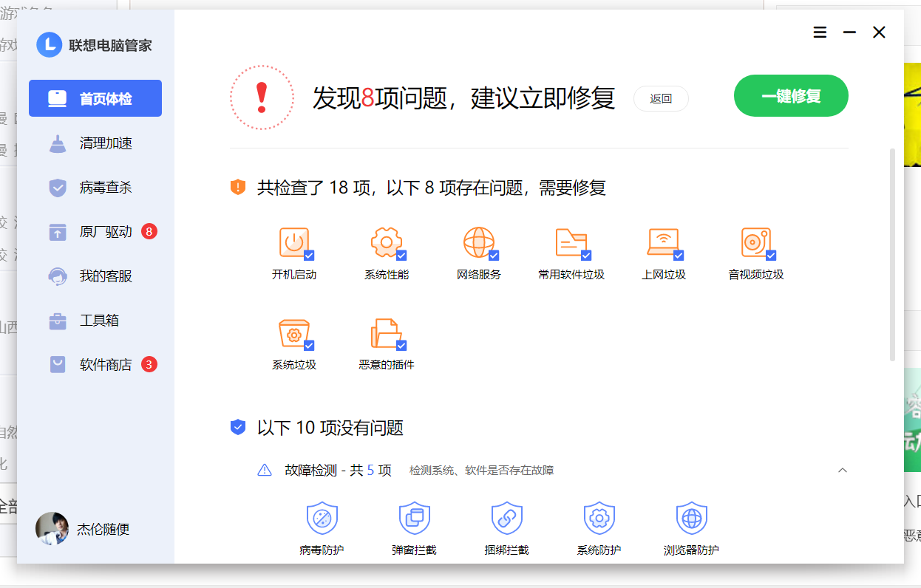The width and height of the screenshot is (921, 588).
Task: Click the headset icon beside 我的客服
Action: (x=58, y=276)
